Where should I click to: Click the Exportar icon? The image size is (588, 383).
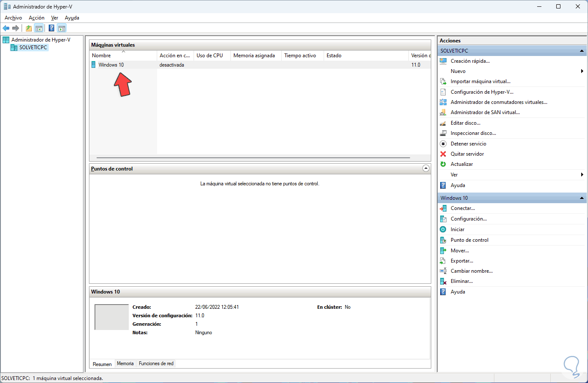point(443,261)
